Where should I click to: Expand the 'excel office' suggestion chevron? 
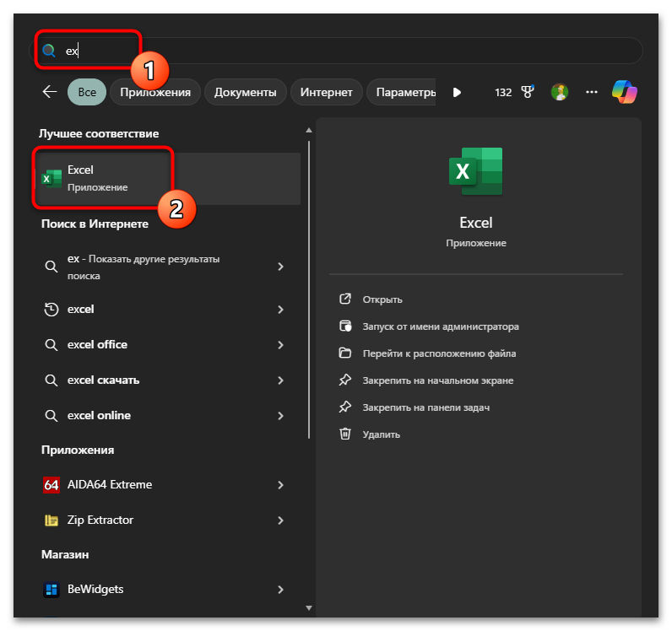tap(280, 345)
